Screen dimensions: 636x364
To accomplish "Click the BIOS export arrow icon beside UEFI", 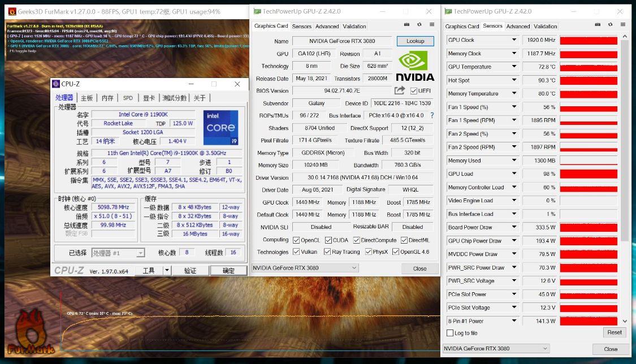I will [x=400, y=90].
